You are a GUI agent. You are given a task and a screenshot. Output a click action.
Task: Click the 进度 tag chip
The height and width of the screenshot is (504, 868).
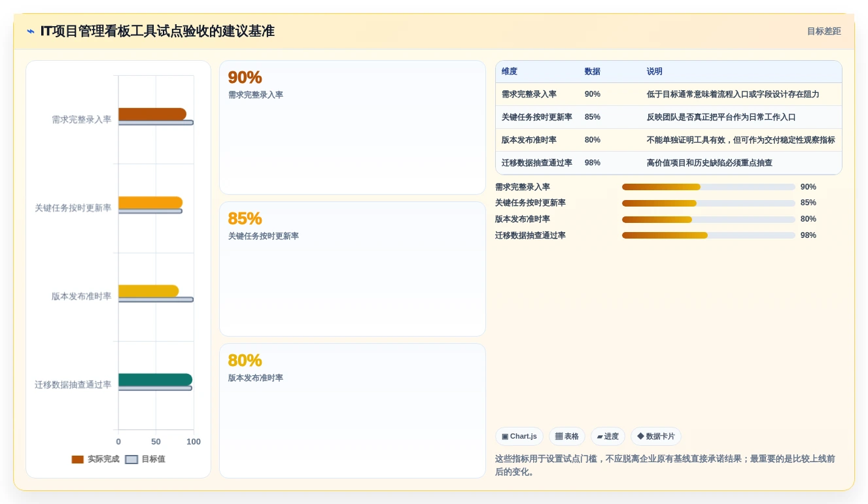(608, 437)
